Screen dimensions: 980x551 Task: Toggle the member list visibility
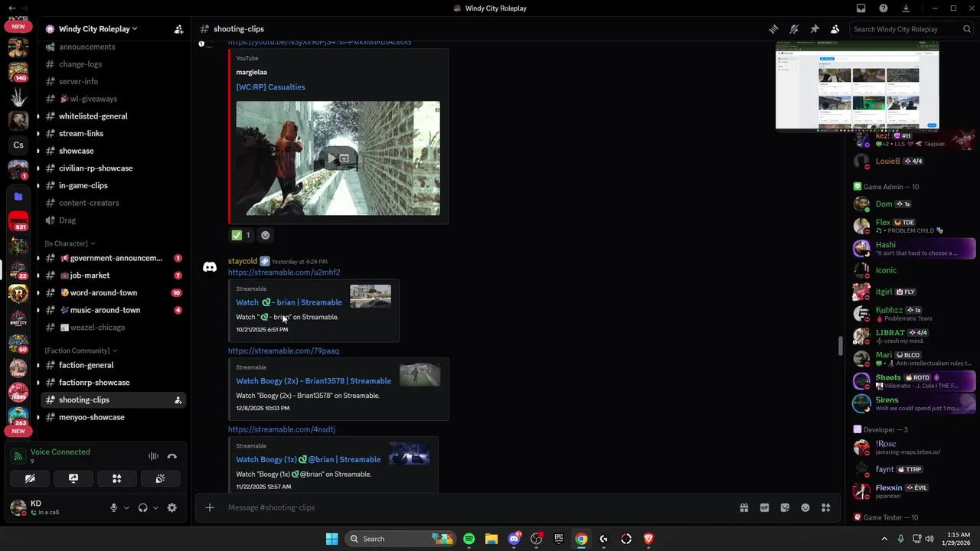click(x=835, y=29)
